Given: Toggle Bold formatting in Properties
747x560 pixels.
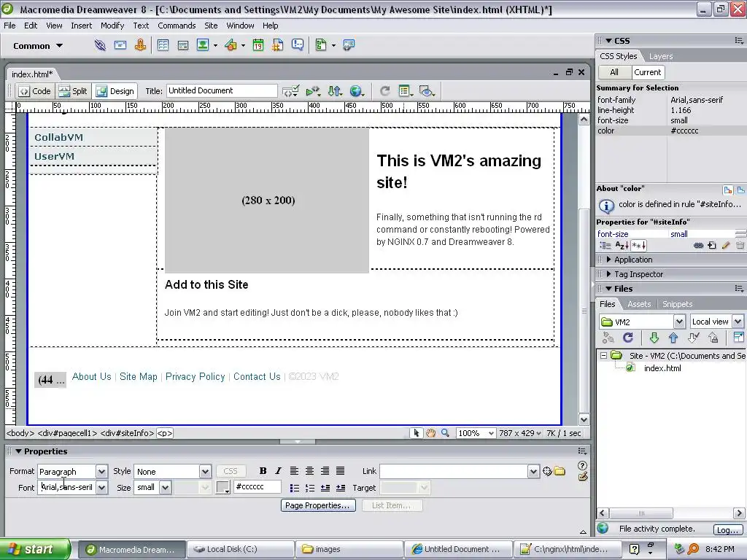Looking at the screenshot, I should (x=263, y=471).
